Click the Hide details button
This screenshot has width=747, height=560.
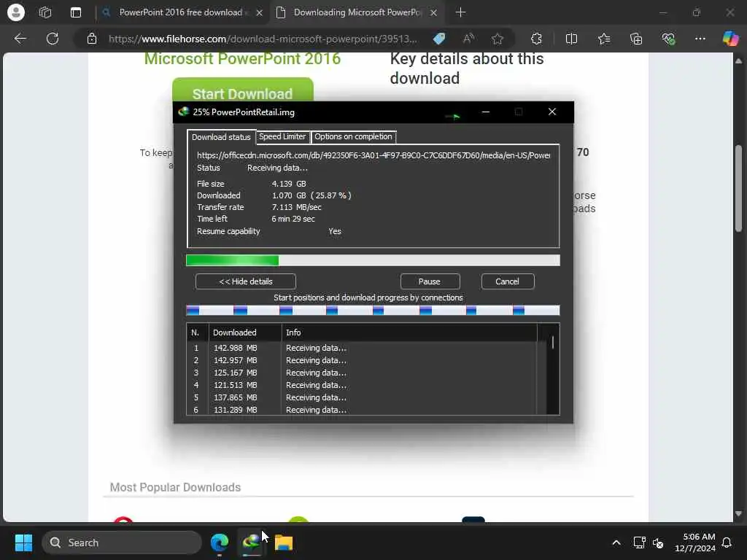(246, 281)
